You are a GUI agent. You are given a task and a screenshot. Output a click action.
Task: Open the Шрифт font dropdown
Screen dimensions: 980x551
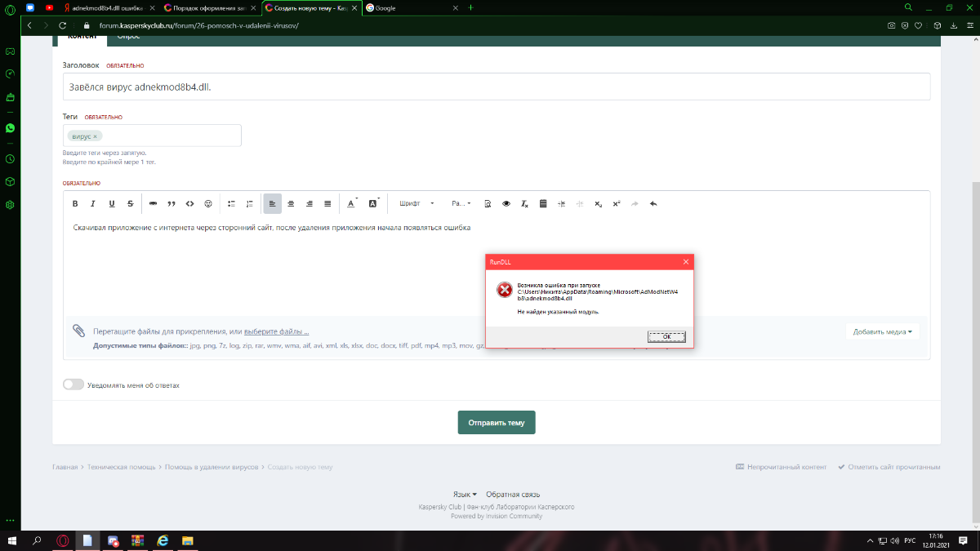click(417, 203)
